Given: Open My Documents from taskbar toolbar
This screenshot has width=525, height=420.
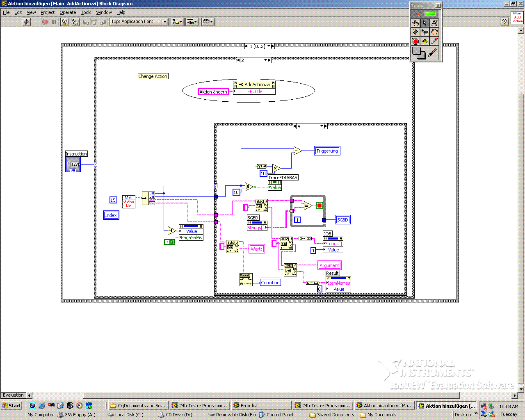Looking at the screenshot, I should (x=379, y=415).
